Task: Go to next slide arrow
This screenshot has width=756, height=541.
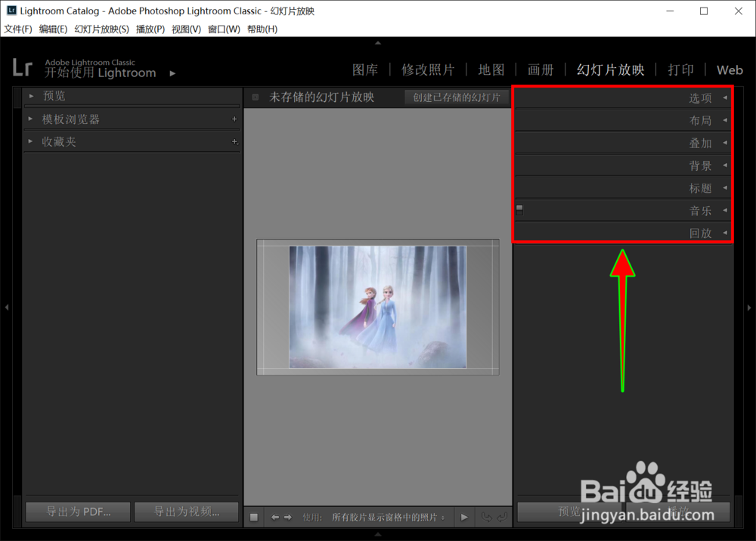Action: [x=288, y=518]
